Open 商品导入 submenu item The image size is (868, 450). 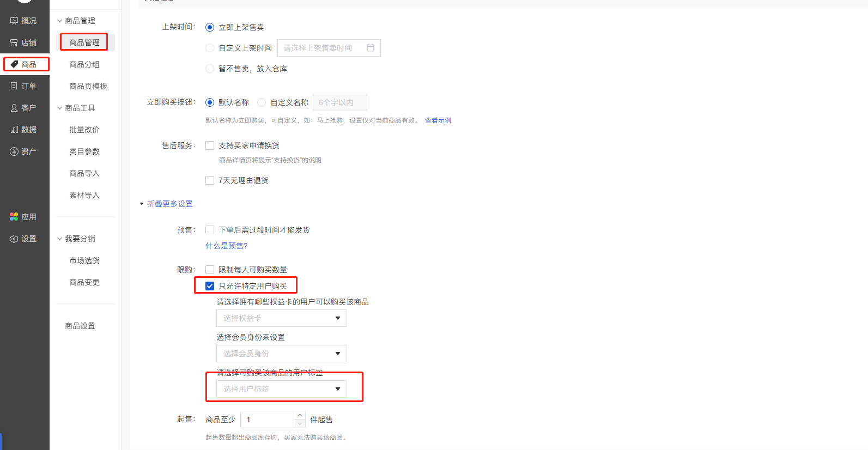click(84, 173)
